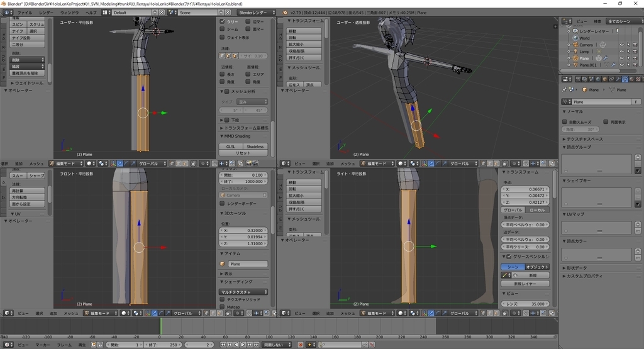Viewport: 644px width, 349px height.
Task: Expand the 形状データ panel
Action: tap(575, 268)
